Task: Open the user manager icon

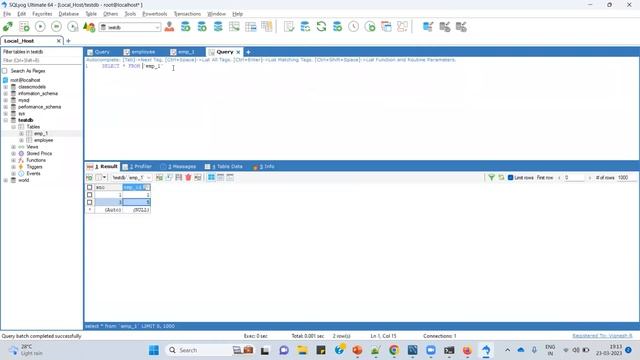Action: (x=169, y=27)
